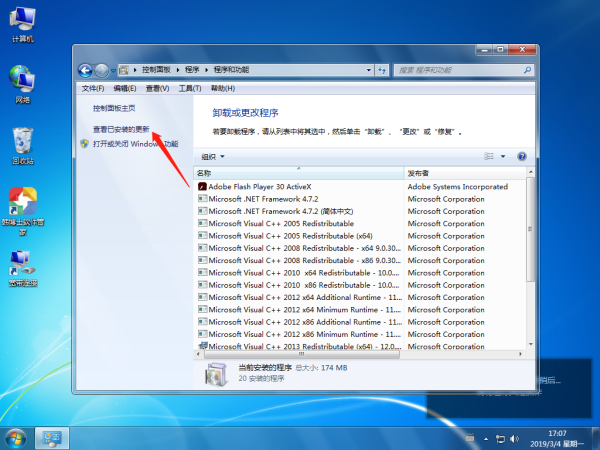The width and height of the screenshot is (600, 450).
Task: Open the 编辑(E) menu
Action: pos(125,88)
